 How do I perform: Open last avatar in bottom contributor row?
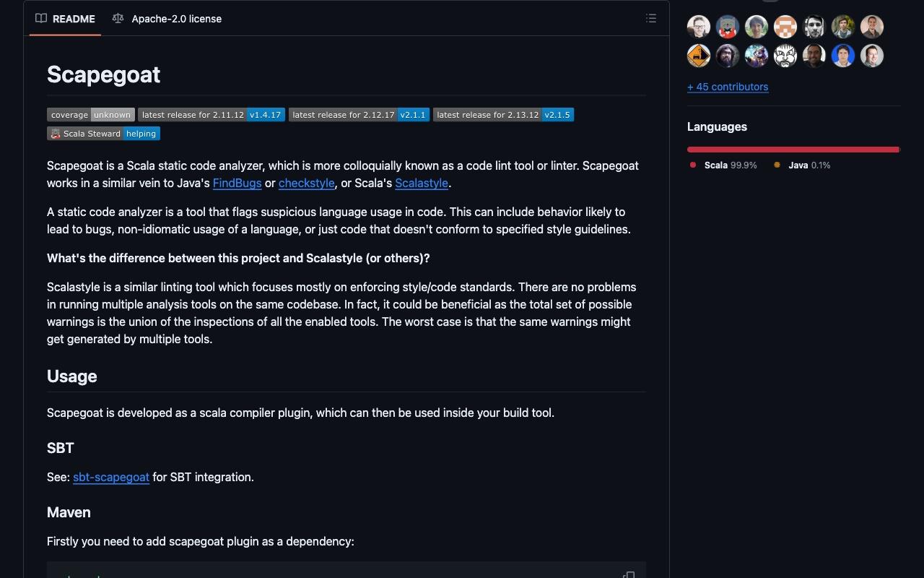872,56
